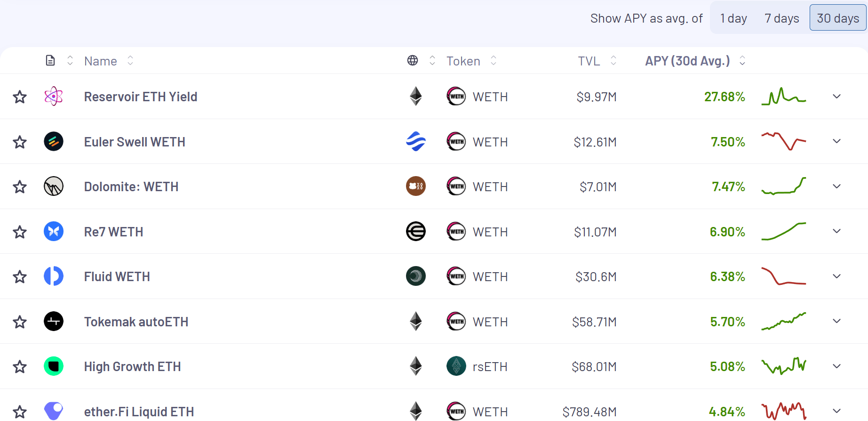The height and width of the screenshot is (421, 868).
Task: Click the Dolomite WETH protocol icon
Action: click(54, 186)
